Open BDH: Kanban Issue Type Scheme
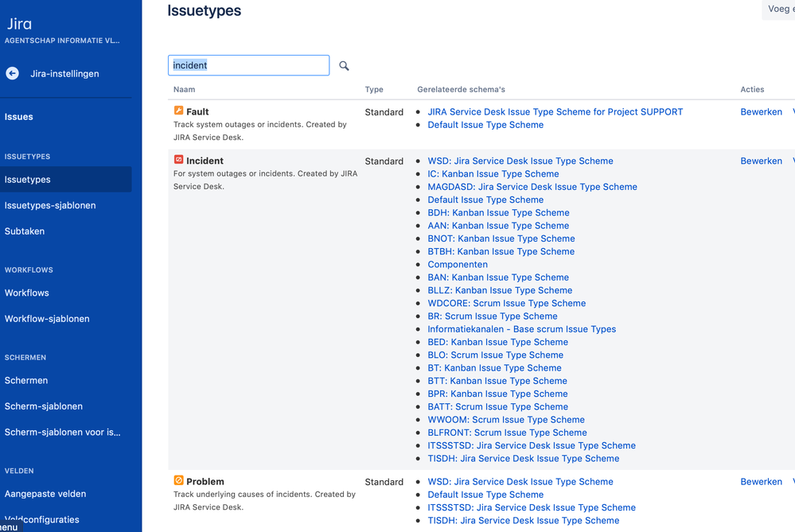The height and width of the screenshot is (532, 795). (498, 213)
